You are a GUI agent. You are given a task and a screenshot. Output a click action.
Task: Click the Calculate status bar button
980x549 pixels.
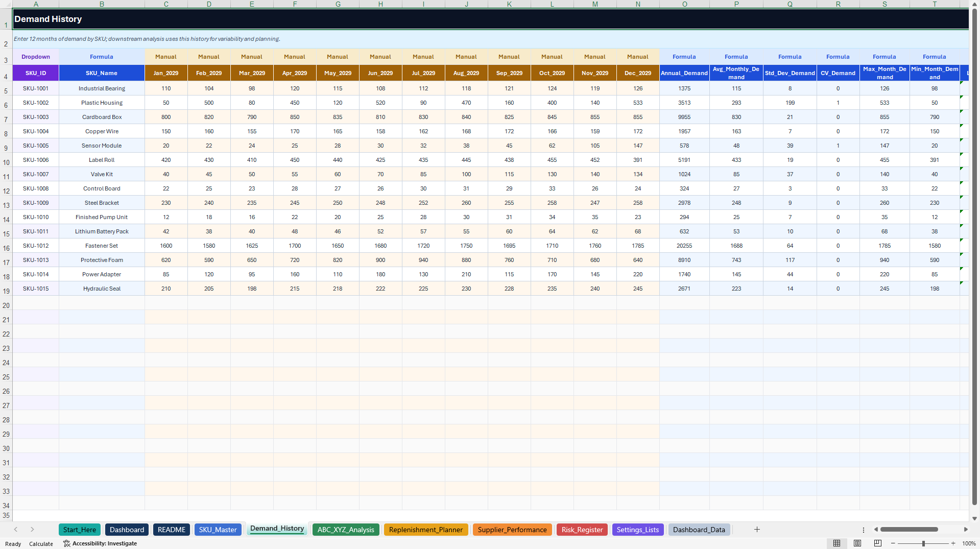pyautogui.click(x=41, y=544)
